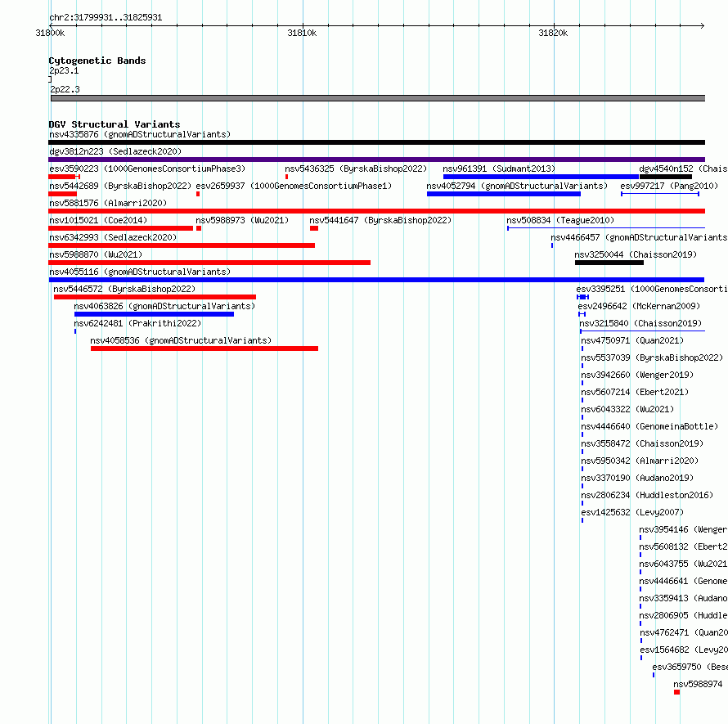The image size is (728, 724).
Task: Open nsv5988870 (Wu2021) label
Action: pos(96,255)
